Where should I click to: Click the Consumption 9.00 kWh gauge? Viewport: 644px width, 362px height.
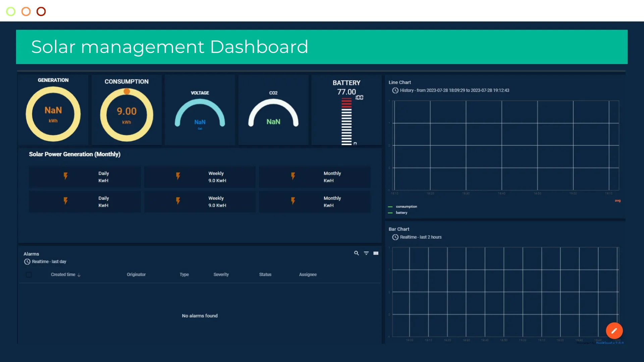[126, 115]
